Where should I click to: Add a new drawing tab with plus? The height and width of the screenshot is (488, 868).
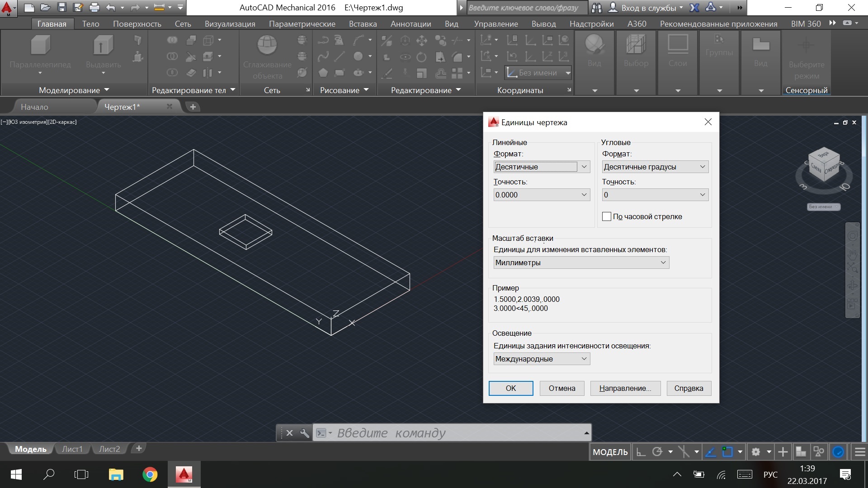193,107
